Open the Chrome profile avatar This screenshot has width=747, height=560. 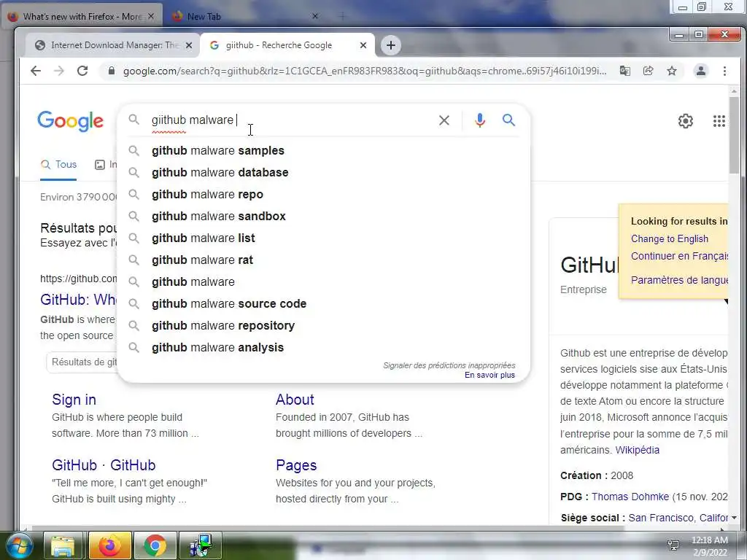point(701,71)
